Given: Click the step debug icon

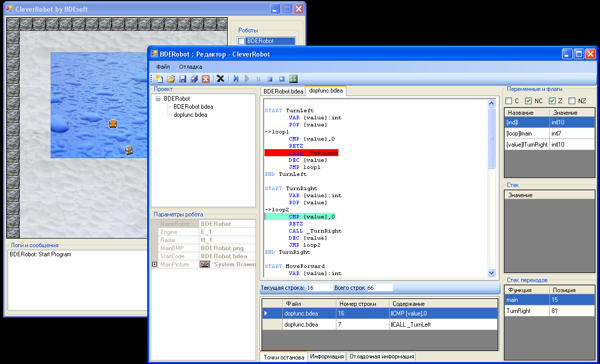Looking at the screenshot, I should (236, 79).
